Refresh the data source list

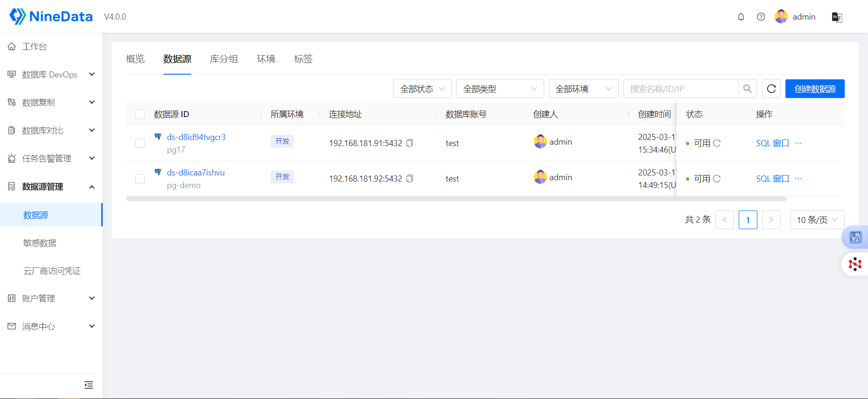click(771, 89)
